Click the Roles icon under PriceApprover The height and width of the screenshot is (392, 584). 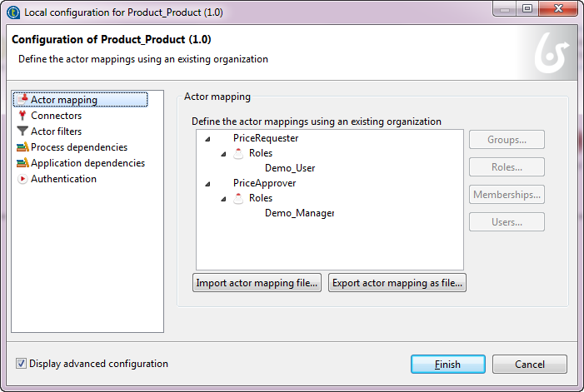click(239, 198)
